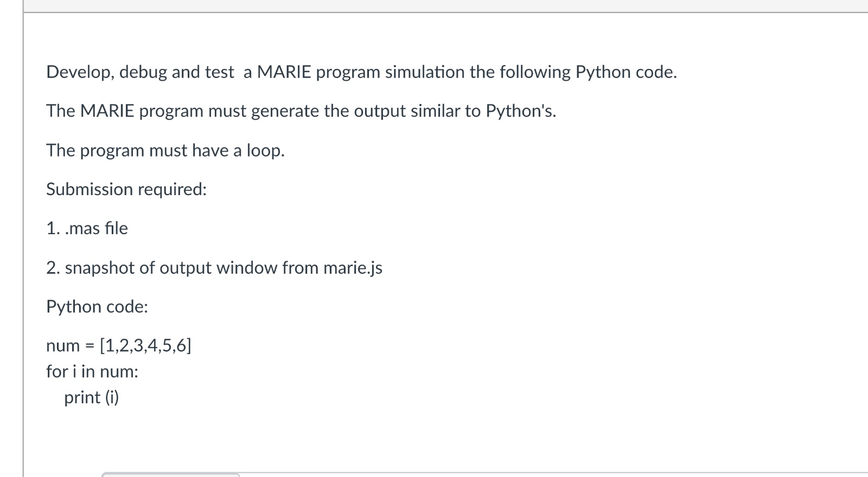The width and height of the screenshot is (868, 477).
Task: Click the line about output similar to Python's
Action: [301, 111]
